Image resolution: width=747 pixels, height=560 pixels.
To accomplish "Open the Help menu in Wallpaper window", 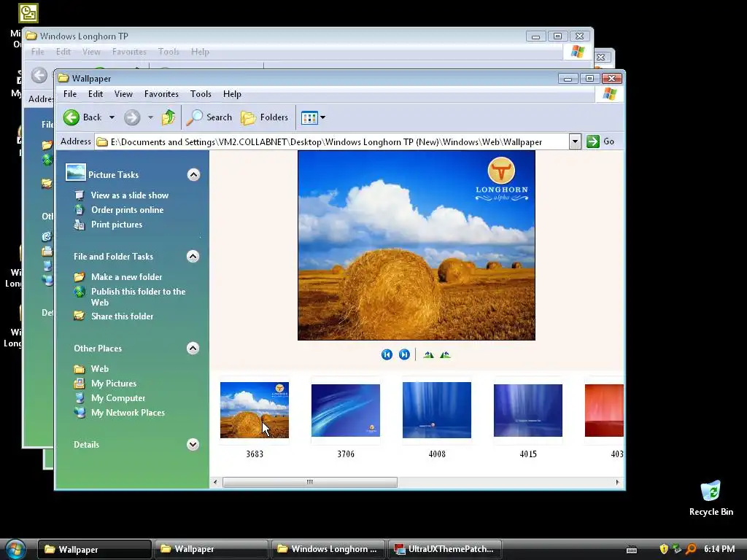I will 232,94.
